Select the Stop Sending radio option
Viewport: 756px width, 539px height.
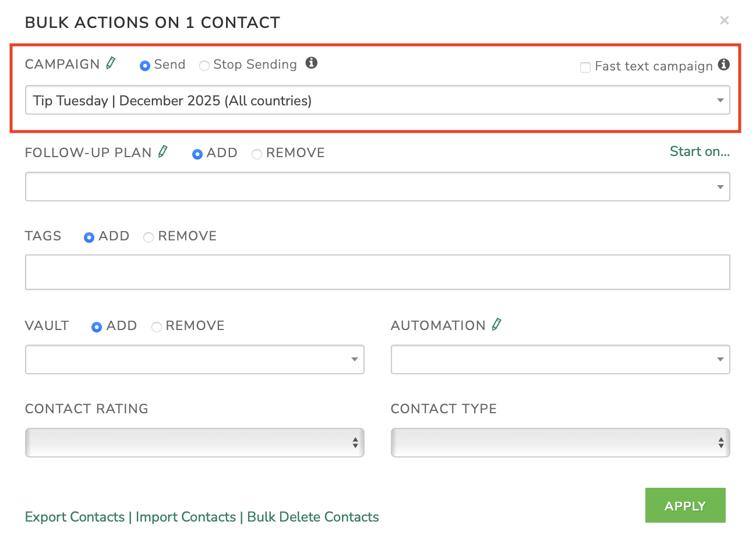(204, 66)
